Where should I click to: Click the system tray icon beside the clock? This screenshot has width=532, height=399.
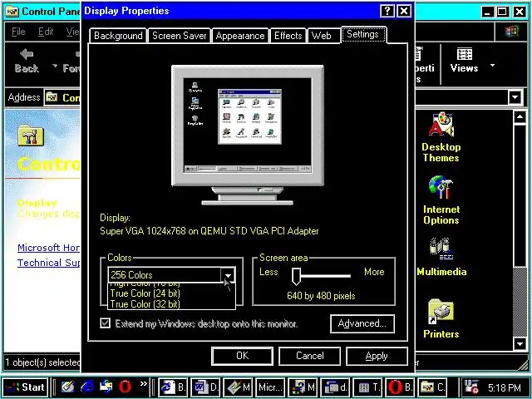coord(472,387)
